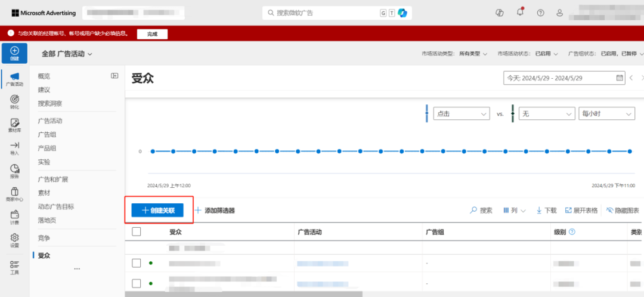
Task: Open 广告活动 in navigation list
Action: click(x=50, y=121)
